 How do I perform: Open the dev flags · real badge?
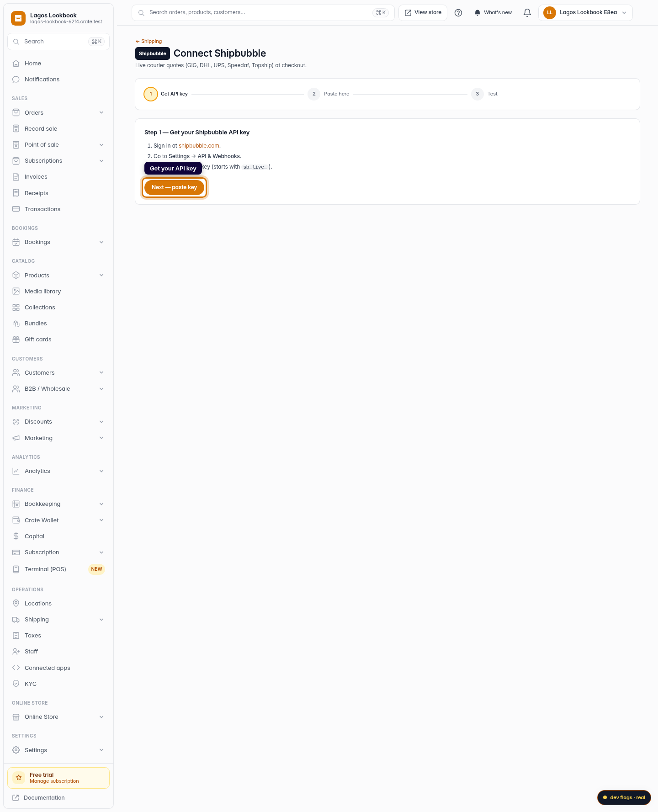pos(624,798)
